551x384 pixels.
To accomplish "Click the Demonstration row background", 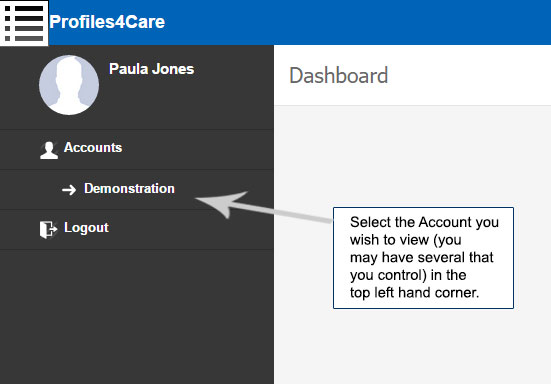I will [137, 190].
